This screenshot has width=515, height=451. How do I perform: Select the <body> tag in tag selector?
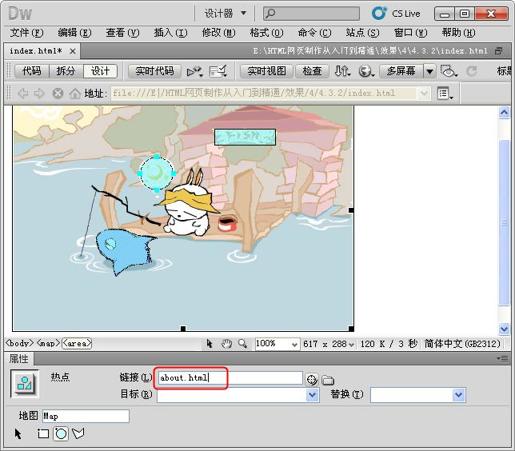click(19, 343)
